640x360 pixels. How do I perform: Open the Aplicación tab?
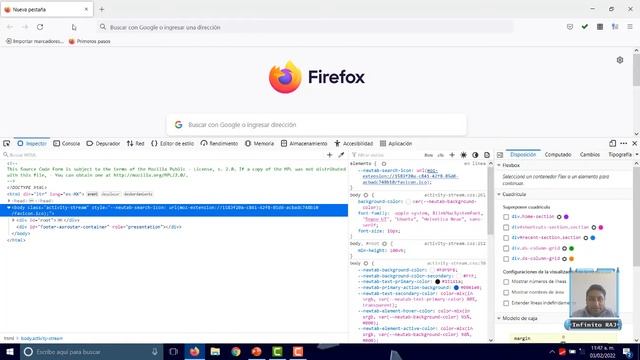click(x=396, y=144)
